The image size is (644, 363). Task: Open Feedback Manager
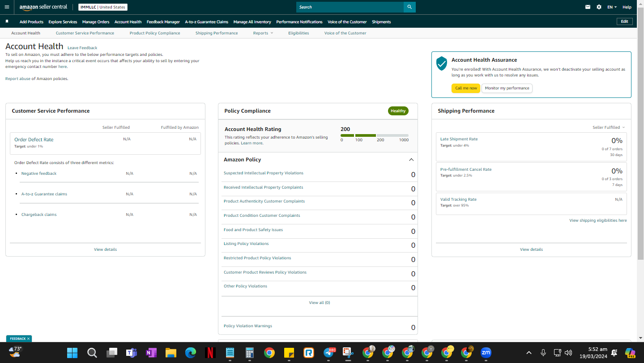pos(163,22)
